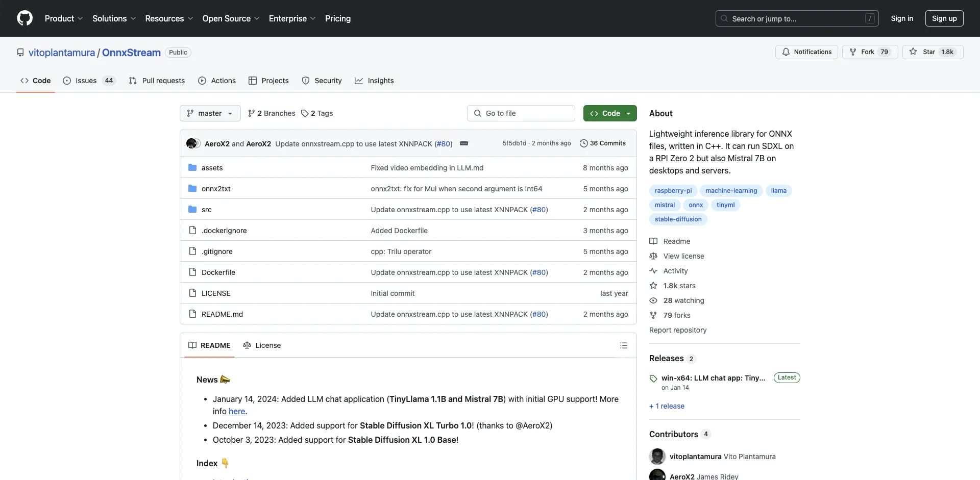The height and width of the screenshot is (480, 980).
Task: Open the Issues tab
Action: (x=89, y=81)
